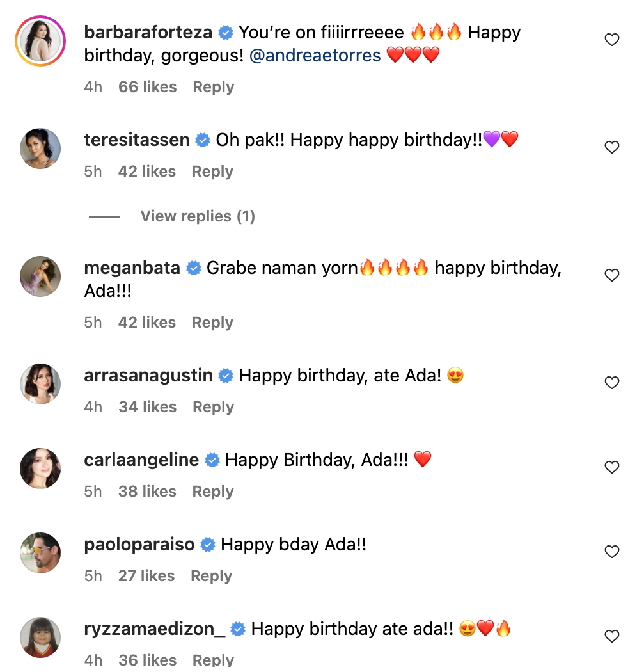
Task: Open the meganbata username link
Action: point(132,268)
